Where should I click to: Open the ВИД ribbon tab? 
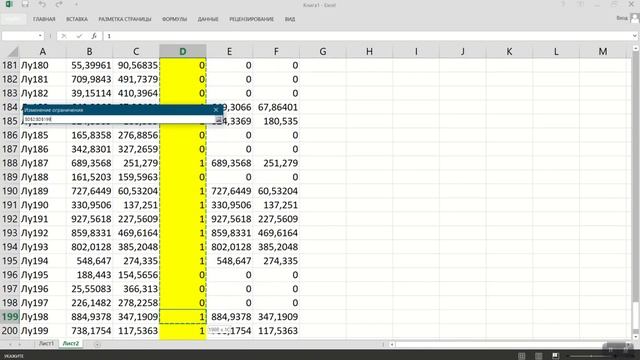tap(290, 19)
